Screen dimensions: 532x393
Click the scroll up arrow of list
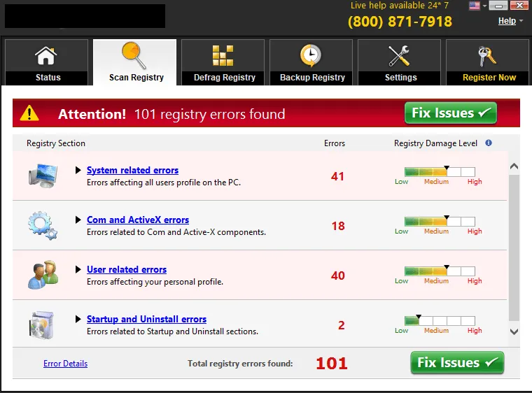point(514,166)
